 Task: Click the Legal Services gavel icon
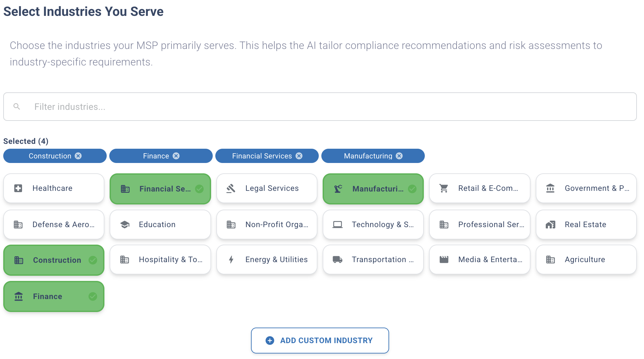231,188
